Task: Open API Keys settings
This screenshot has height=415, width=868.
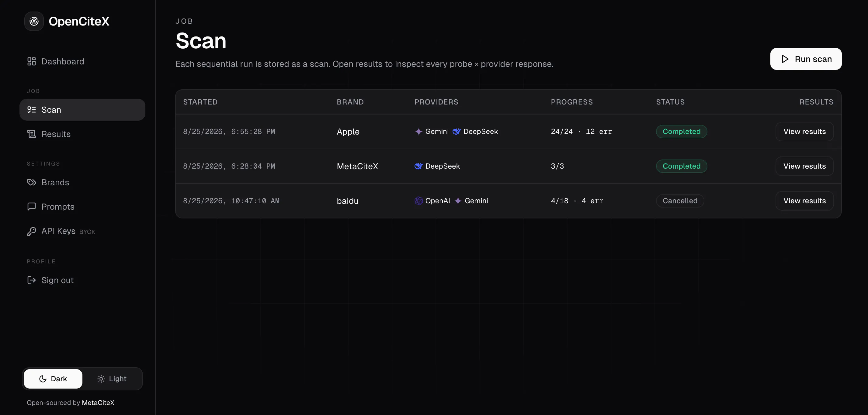Action: pos(82,231)
